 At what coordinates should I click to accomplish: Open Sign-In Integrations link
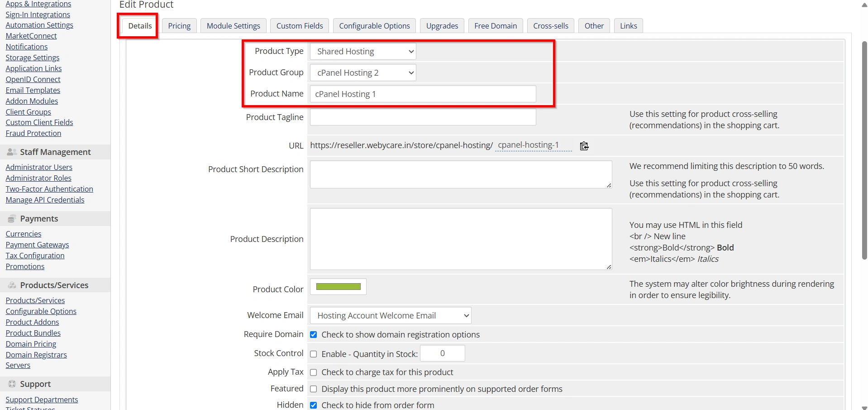click(38, 14)
